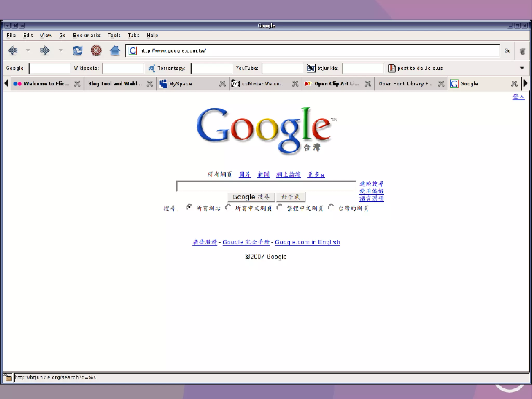Select the first search scope radio button
Screen dimensions: 532x399
click(189, 207)
